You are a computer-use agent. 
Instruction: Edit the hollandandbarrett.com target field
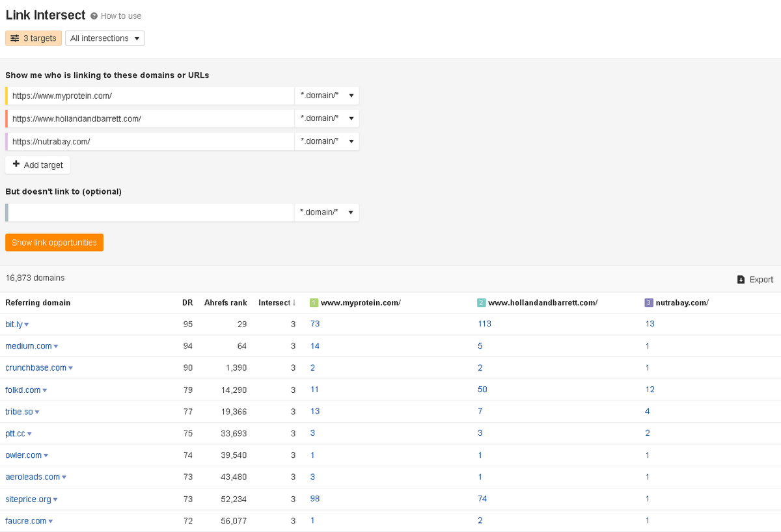[151, 118]
